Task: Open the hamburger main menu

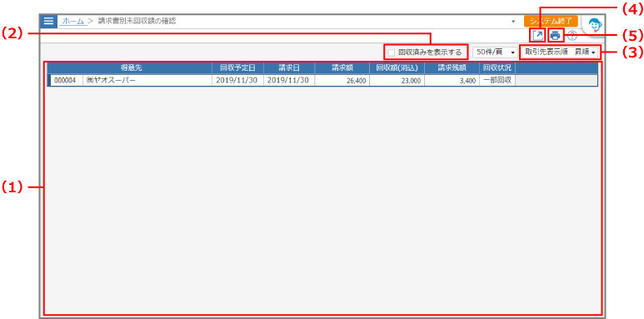Action: click(49, 22)
